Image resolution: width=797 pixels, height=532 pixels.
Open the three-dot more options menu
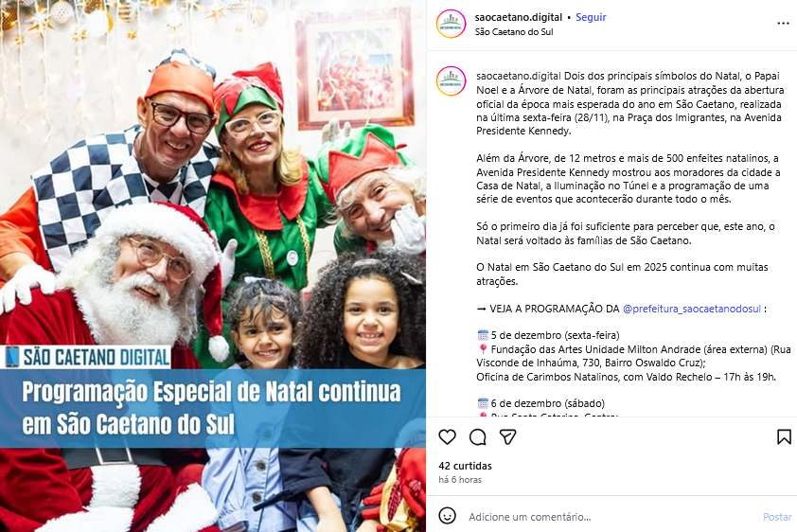coord(783,24)
